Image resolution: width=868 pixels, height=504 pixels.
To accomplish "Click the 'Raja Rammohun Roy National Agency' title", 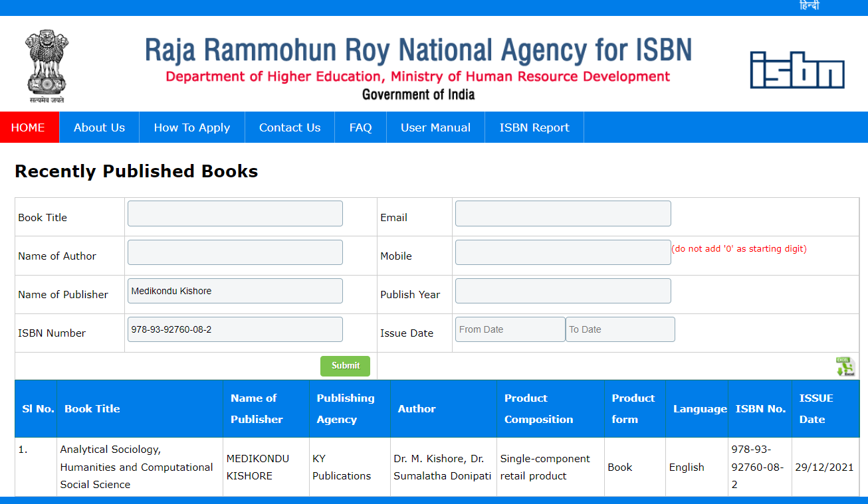I will click(419, 50).
